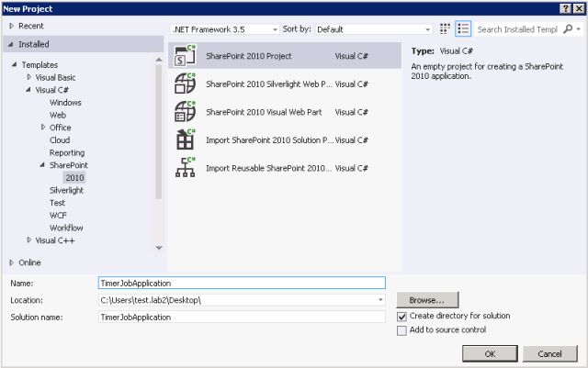Collapse the Visual C# node
The width and height of the screenshot is (588, 368).
click(x=28, y=90)
